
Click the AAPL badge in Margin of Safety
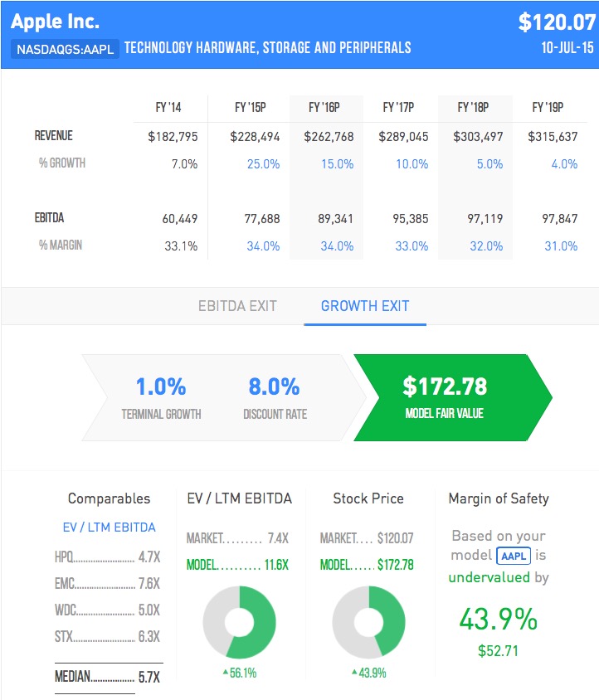coord(513,556)
